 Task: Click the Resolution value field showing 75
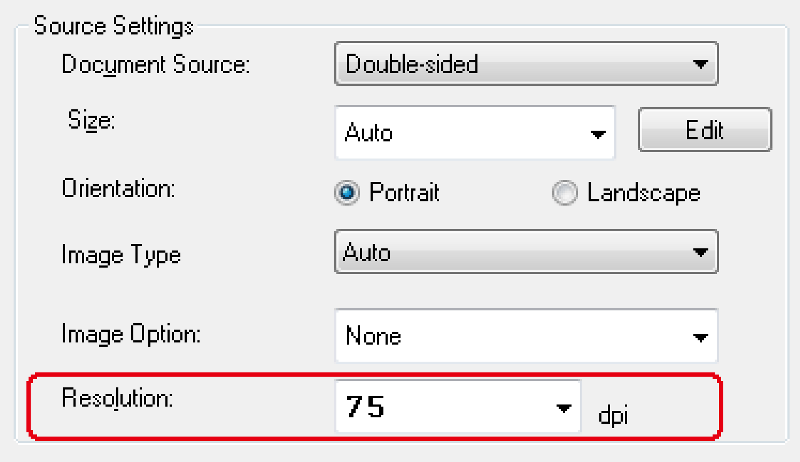[x=440, y=408]
